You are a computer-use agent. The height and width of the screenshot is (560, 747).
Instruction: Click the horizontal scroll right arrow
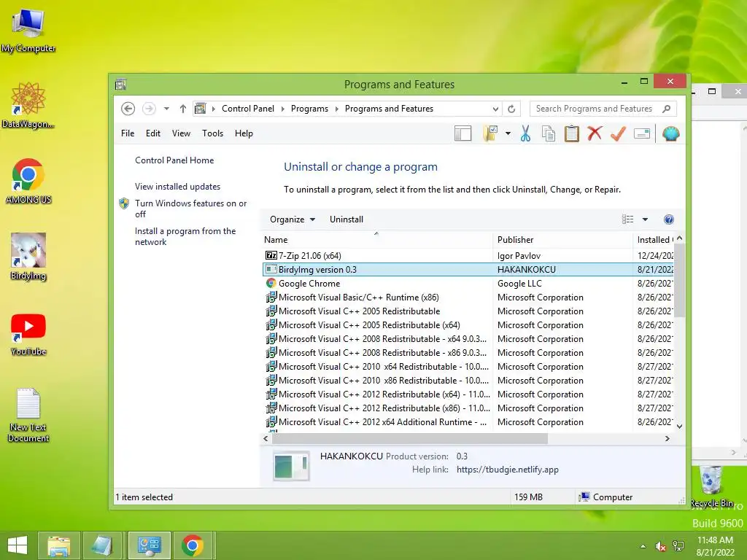(x=667, y=438)
